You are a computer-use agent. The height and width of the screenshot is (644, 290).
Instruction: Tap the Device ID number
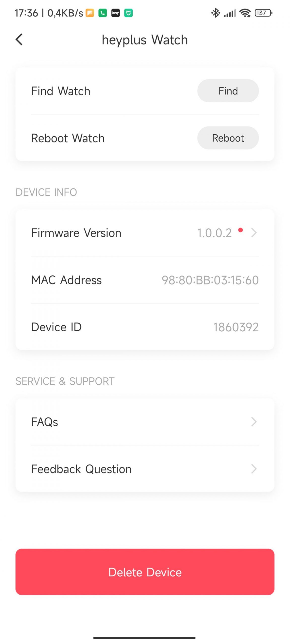coord(236,327)
